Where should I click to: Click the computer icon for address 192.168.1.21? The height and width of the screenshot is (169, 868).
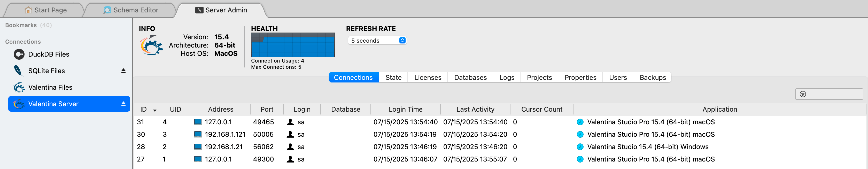198,147
